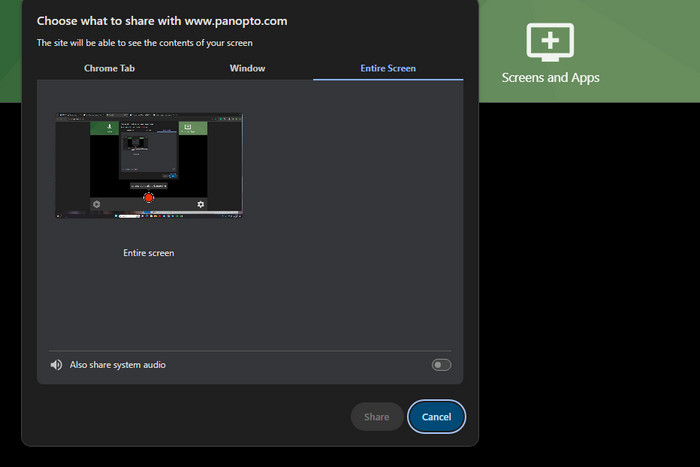This screenshot has height=467, width=700.
Task: Click the dialog title mentioning www.panopto.com
Action: coord(162,21)
